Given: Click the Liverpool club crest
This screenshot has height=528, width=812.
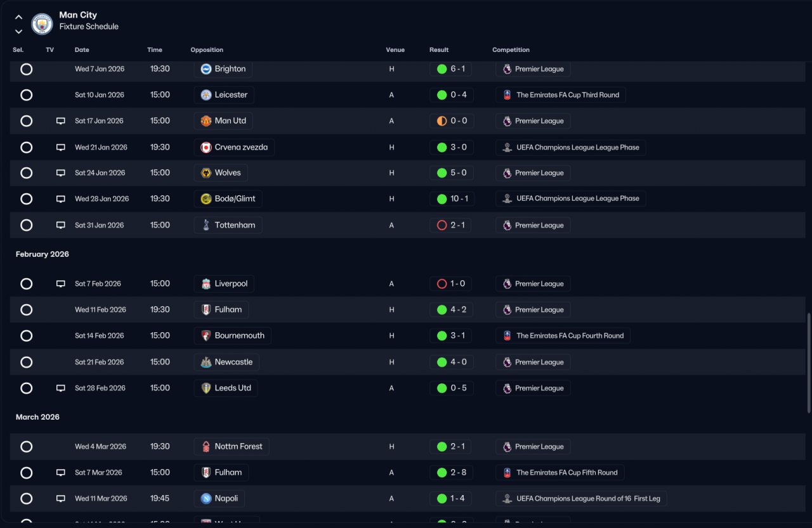Looking at the screenshot, I should (x=206, y=284).
